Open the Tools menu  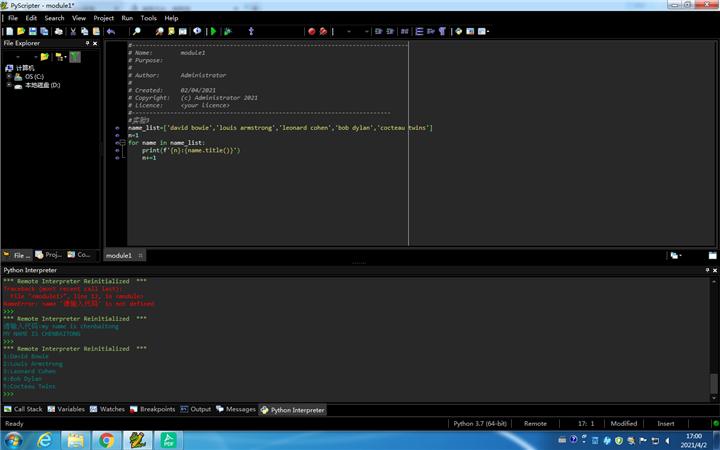click(x=148, y=18)
